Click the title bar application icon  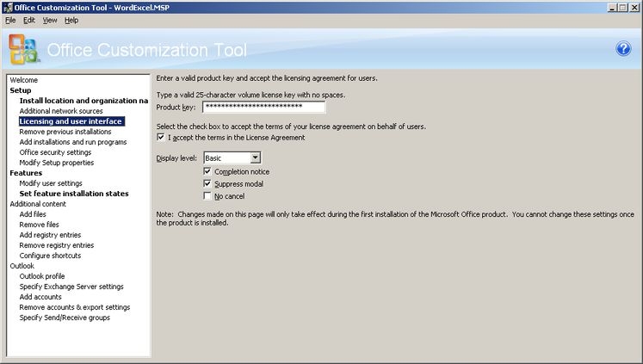(x=8, y=7)
